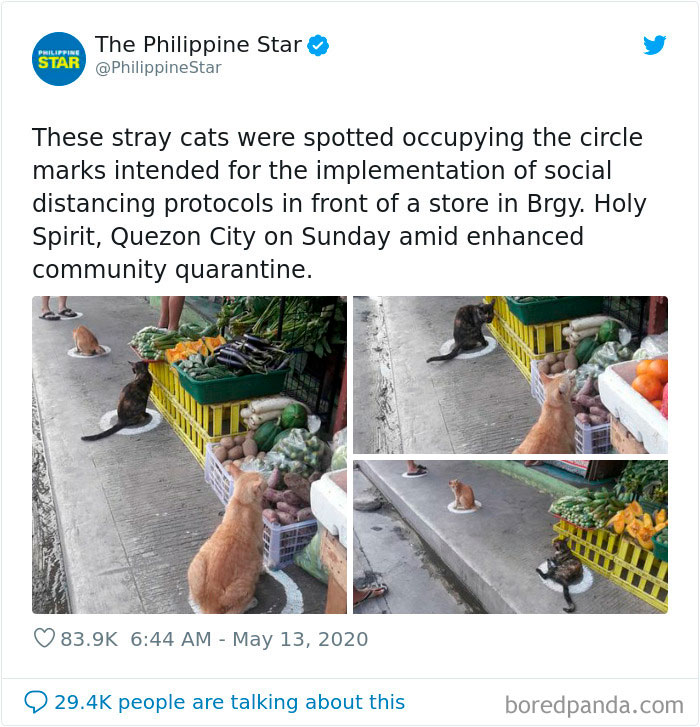Open The Philippine Star display name

tap(198, 45)
